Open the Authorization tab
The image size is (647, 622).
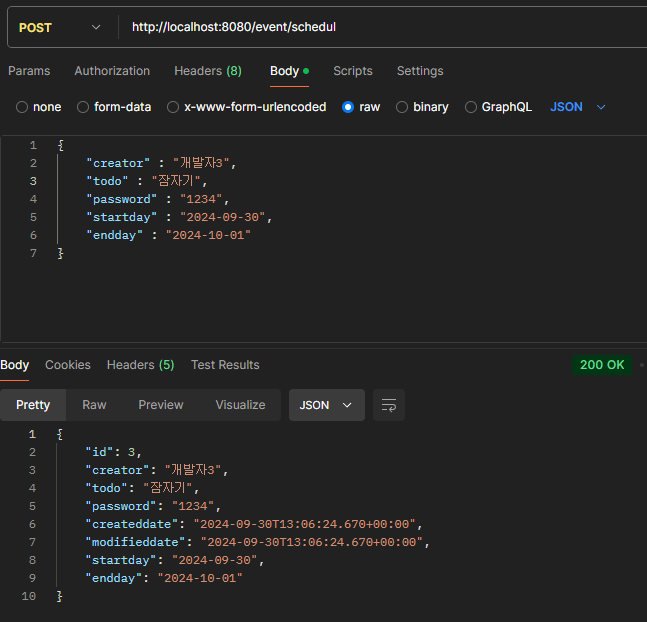[x=112, y=71]
